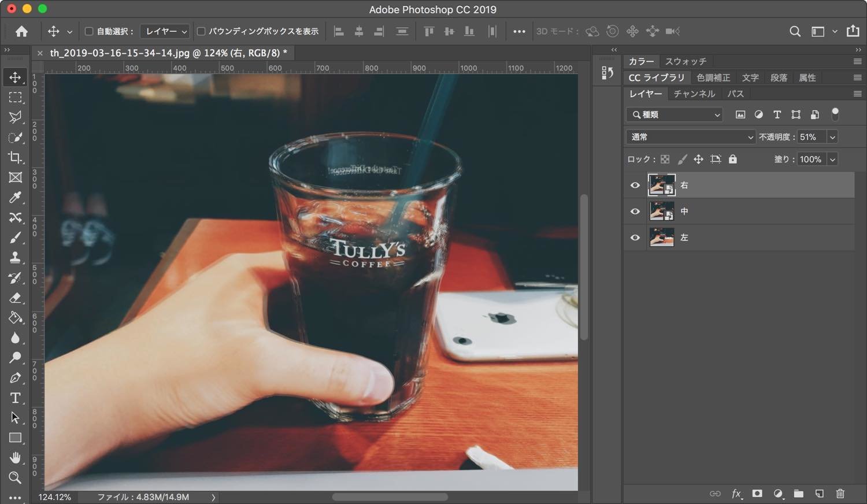Hide the 中 layer
Image resolution: width=867 pixels, height=504 pixels.
tap(635, 212)
